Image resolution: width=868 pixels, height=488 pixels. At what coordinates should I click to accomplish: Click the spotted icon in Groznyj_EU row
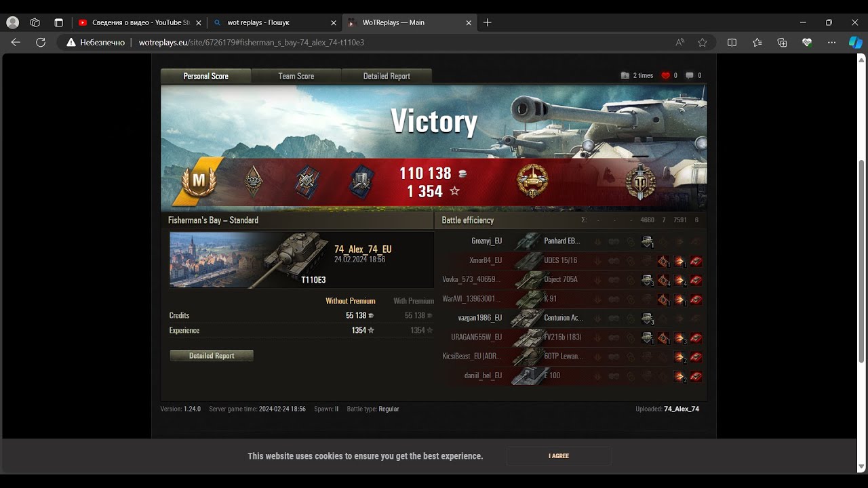pos(647,241)
